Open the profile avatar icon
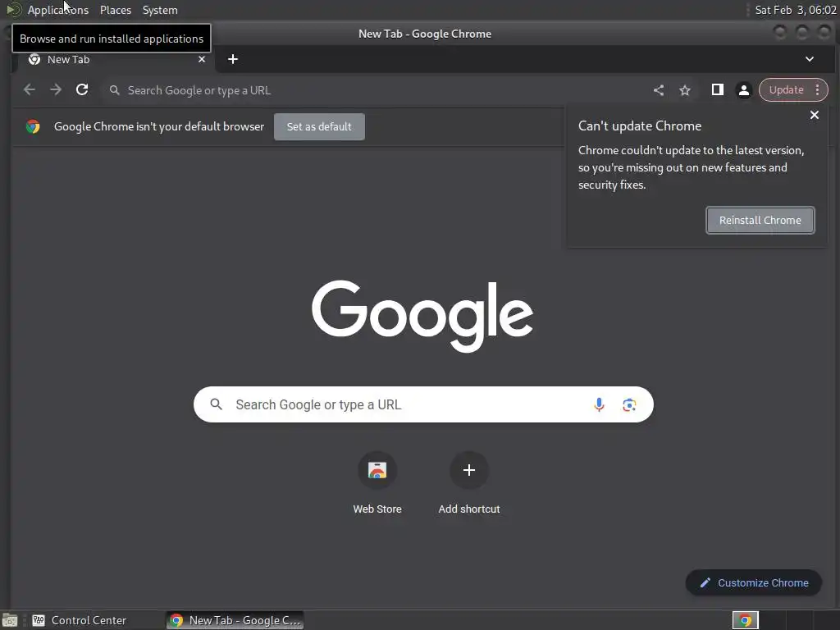Screen dimensions: 840x630 (x=743, y=90)
